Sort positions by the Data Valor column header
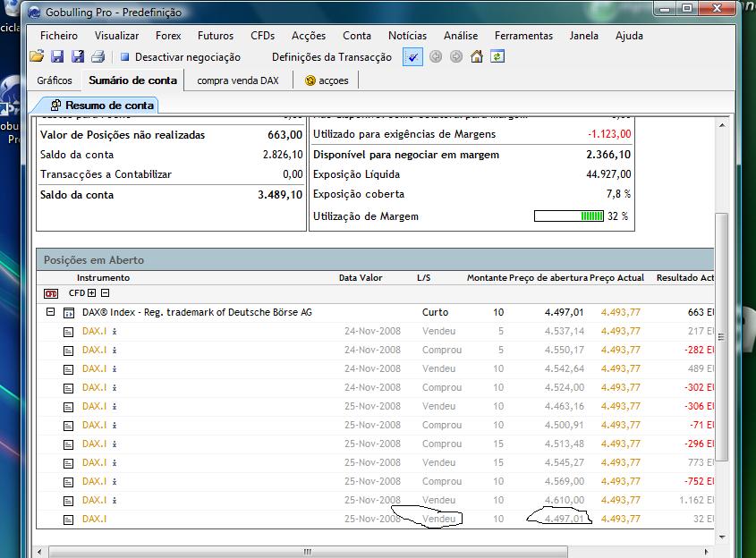Viewport: 756px width, 558px height. (x=361, y=277)
